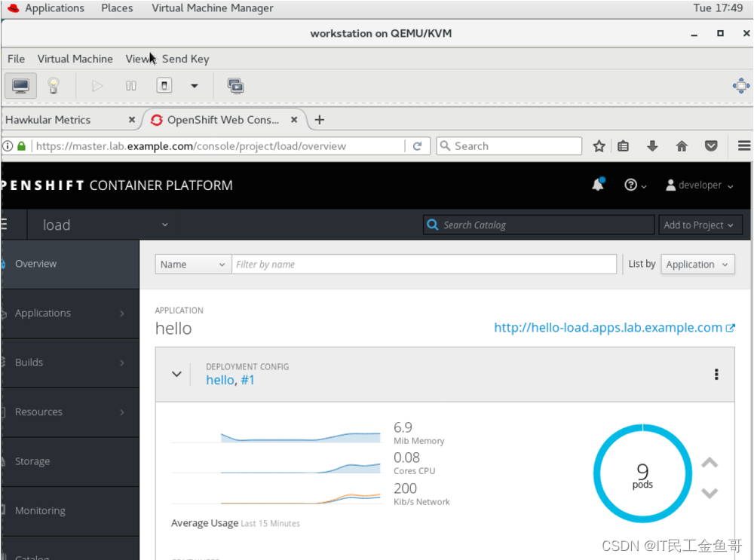
Task: Open the Firefox hamburger menu
Action: point(744,145)
